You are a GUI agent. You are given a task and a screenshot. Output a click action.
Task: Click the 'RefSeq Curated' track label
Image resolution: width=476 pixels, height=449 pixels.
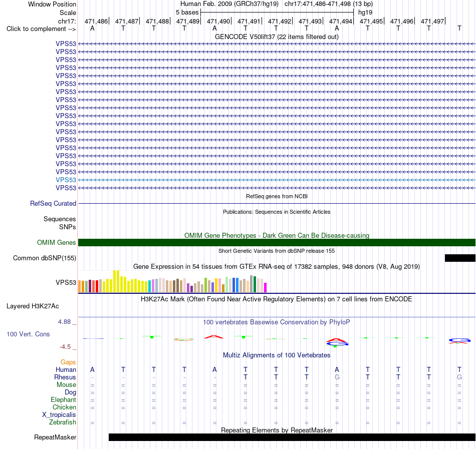coord(53,203)
